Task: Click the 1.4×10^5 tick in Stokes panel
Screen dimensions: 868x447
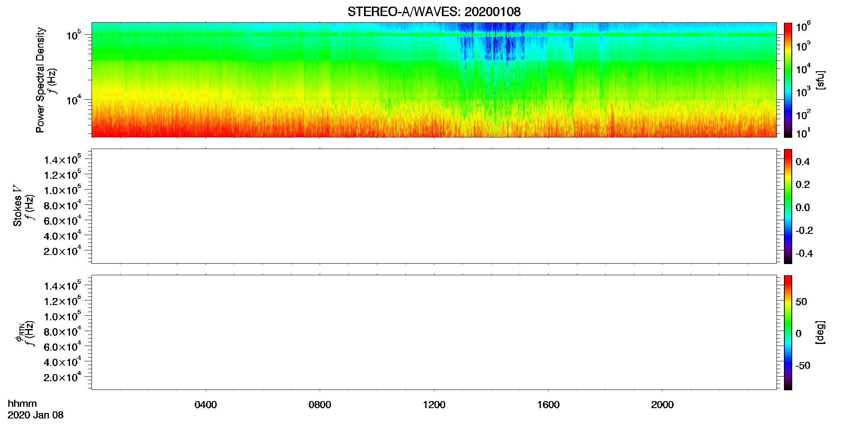Action: [63, 159]
